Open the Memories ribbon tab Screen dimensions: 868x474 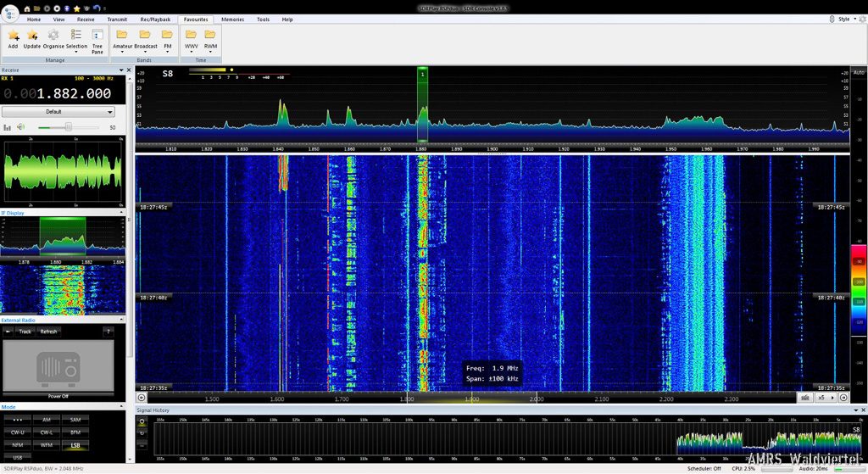[232, 19]
